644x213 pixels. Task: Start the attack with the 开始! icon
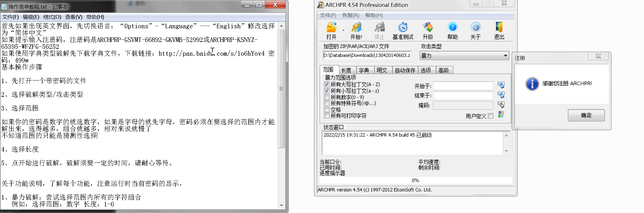pyautogui.click(x=356, y=31)
